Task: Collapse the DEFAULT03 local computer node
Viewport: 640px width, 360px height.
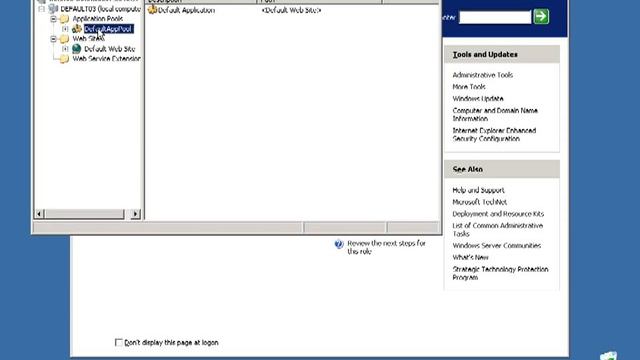Action: pos(41,9)
